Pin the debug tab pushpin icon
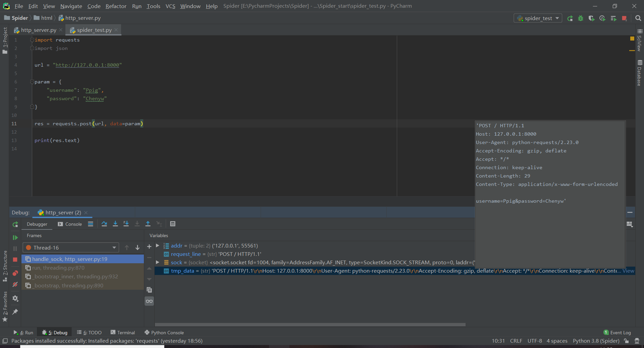 pyautogui.click(x=15, y=311)
